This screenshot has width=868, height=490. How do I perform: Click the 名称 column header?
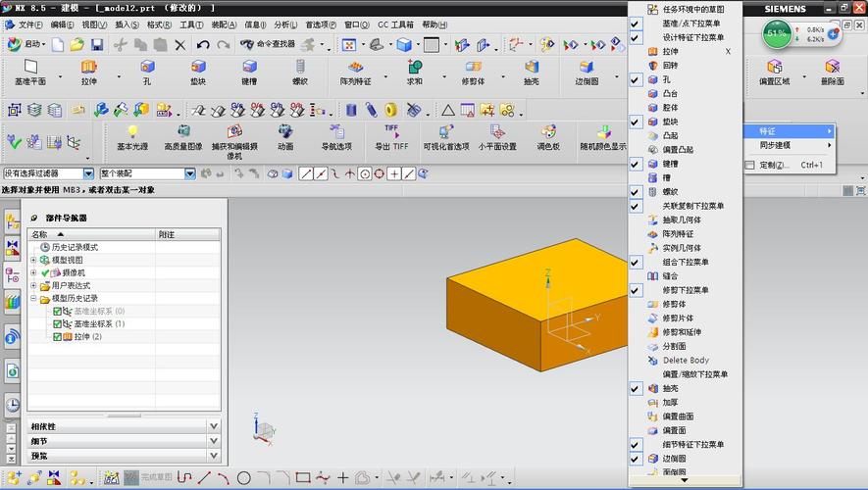39,234
